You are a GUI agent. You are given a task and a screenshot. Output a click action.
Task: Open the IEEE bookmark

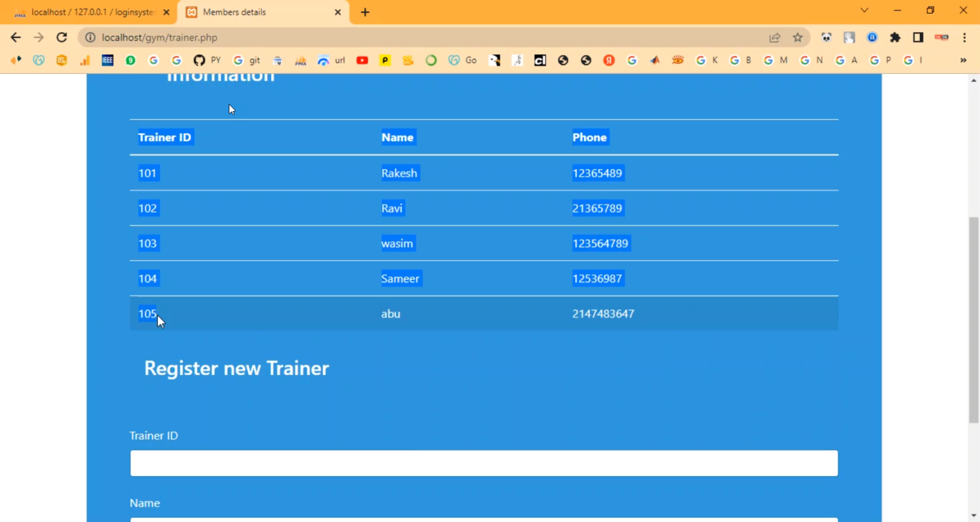coord(108,60)
